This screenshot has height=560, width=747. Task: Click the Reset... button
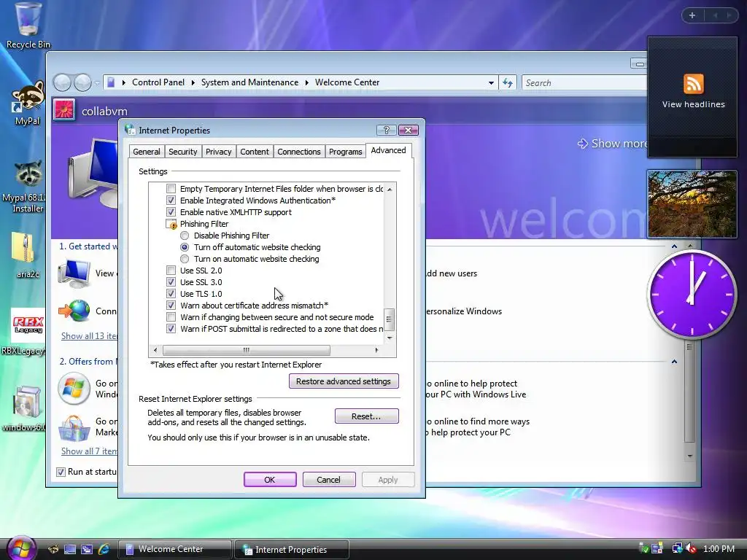click(366, 416)
